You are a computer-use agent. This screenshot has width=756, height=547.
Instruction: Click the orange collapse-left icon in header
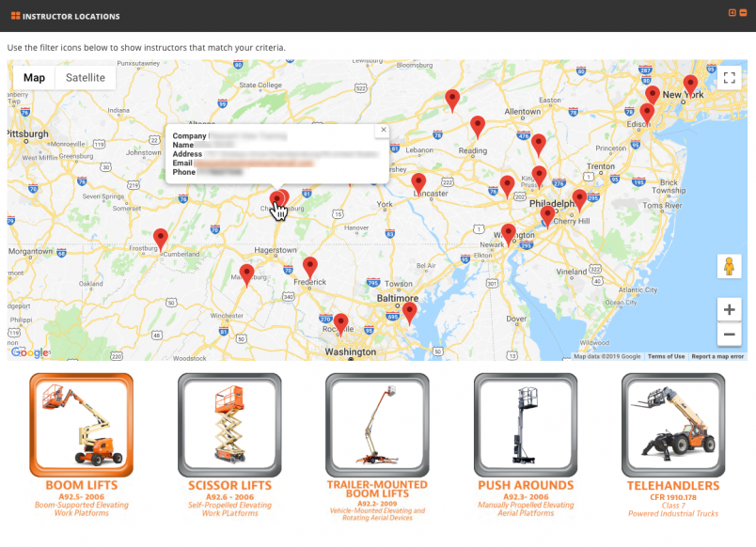tap(732, 13)
